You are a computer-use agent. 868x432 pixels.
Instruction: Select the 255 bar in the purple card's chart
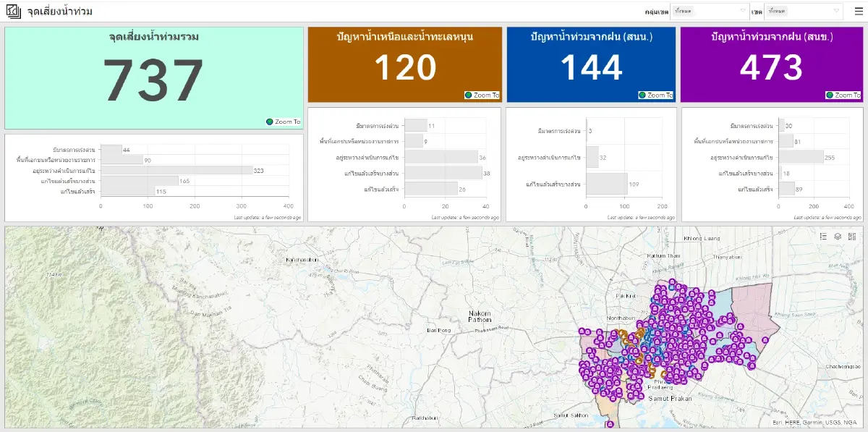tap(801, 157)
